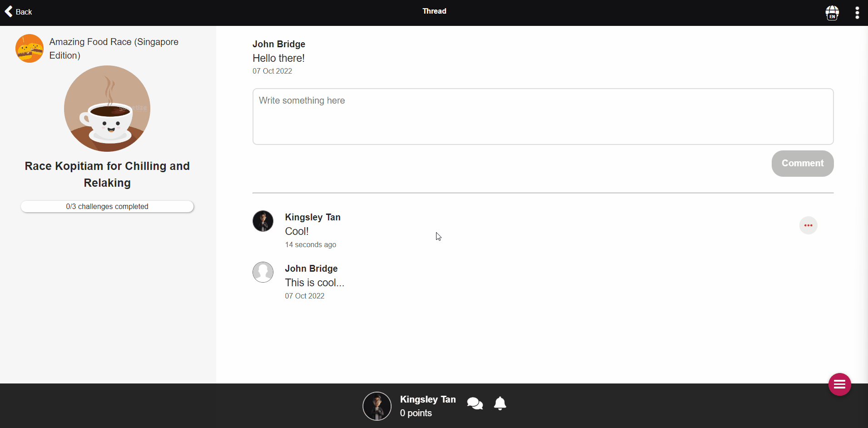Click the 14 seconds ago timestamp
868x428 pixels.
[x=310, y=244]
